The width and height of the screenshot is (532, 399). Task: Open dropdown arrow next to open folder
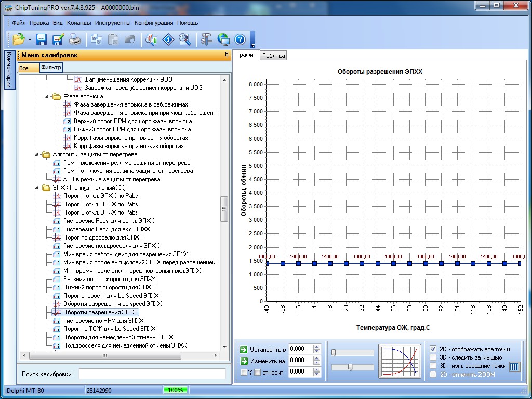click(x=30, y=39)
